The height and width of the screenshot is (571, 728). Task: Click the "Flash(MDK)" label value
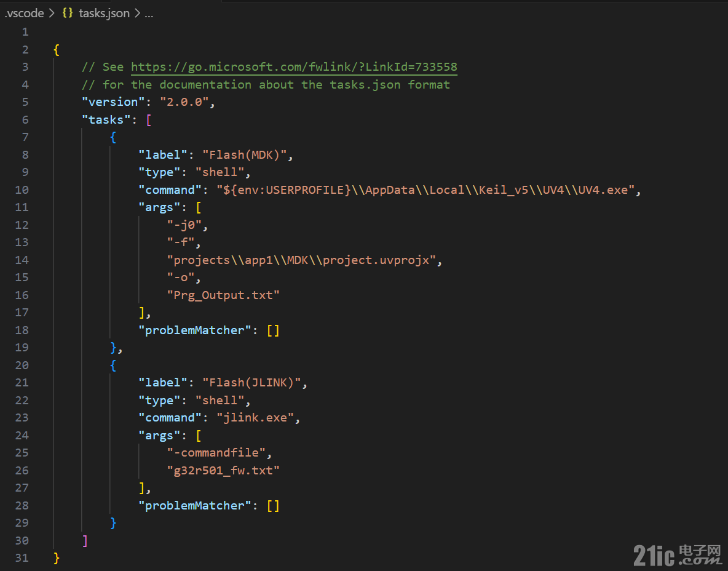tap(244, 154)
